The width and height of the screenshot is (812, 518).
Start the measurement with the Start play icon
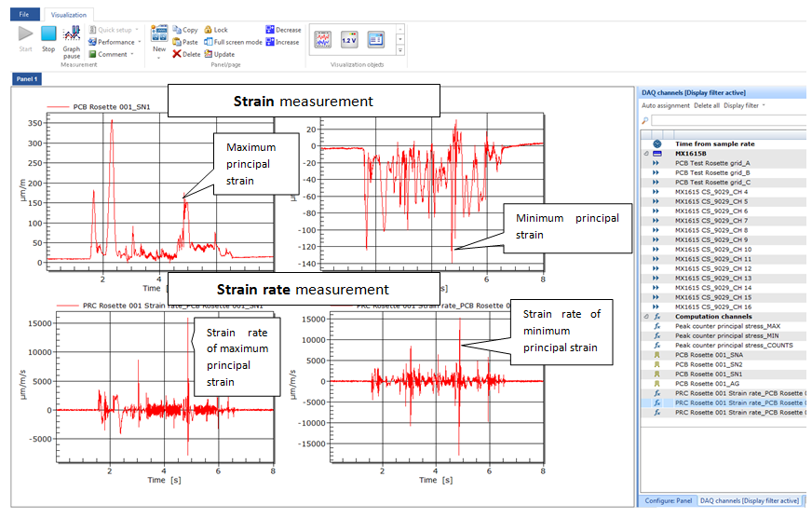coord(25,34)
